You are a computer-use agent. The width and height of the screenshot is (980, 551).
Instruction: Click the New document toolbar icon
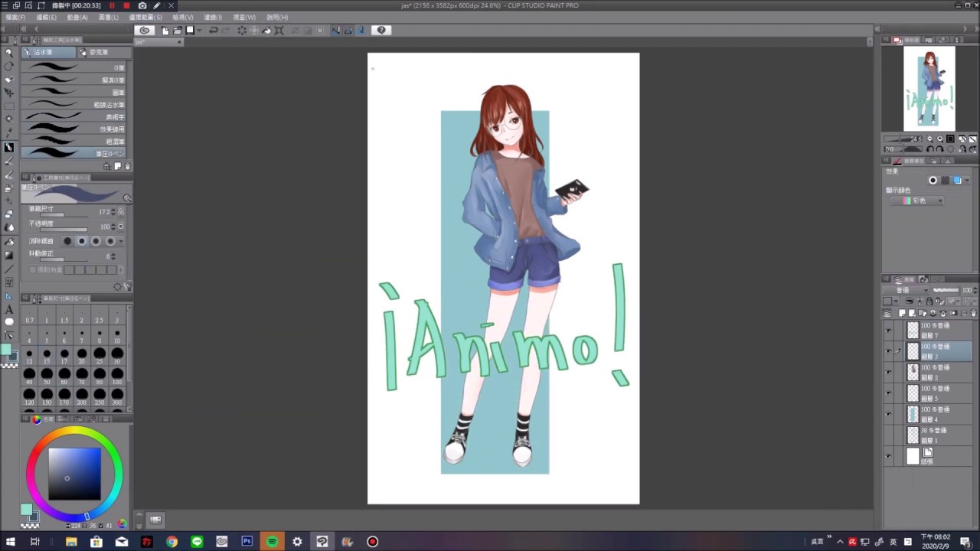pyautogui.click(x=165, y=31)
